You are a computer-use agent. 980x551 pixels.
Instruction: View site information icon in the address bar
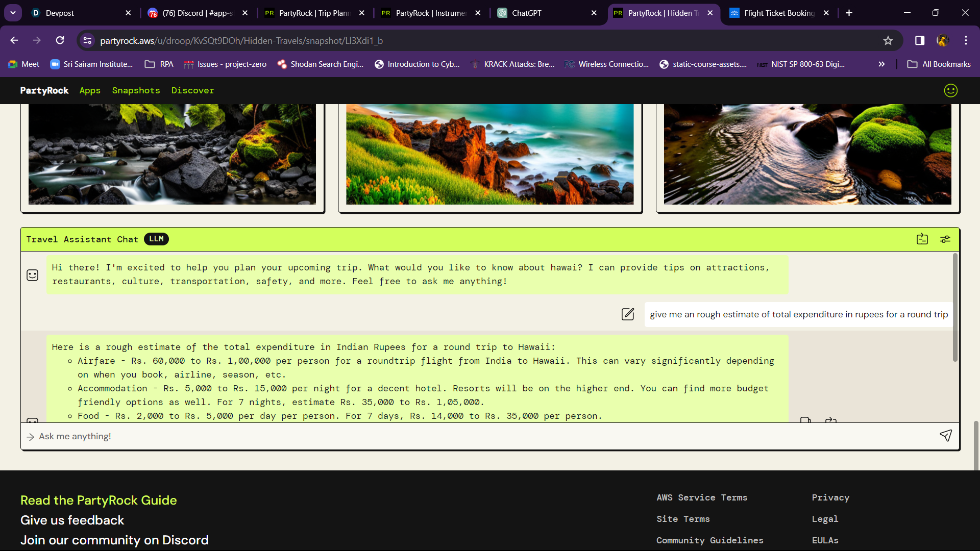point(88,41)
